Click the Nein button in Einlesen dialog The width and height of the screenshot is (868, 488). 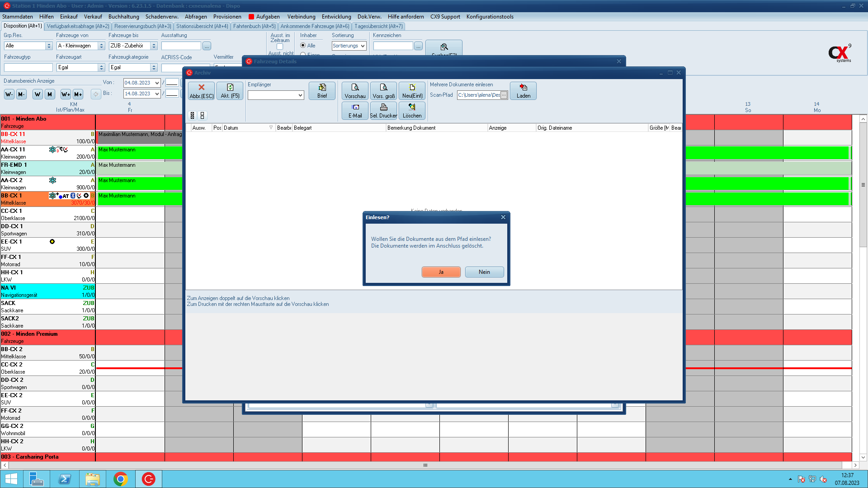(484, 272)
